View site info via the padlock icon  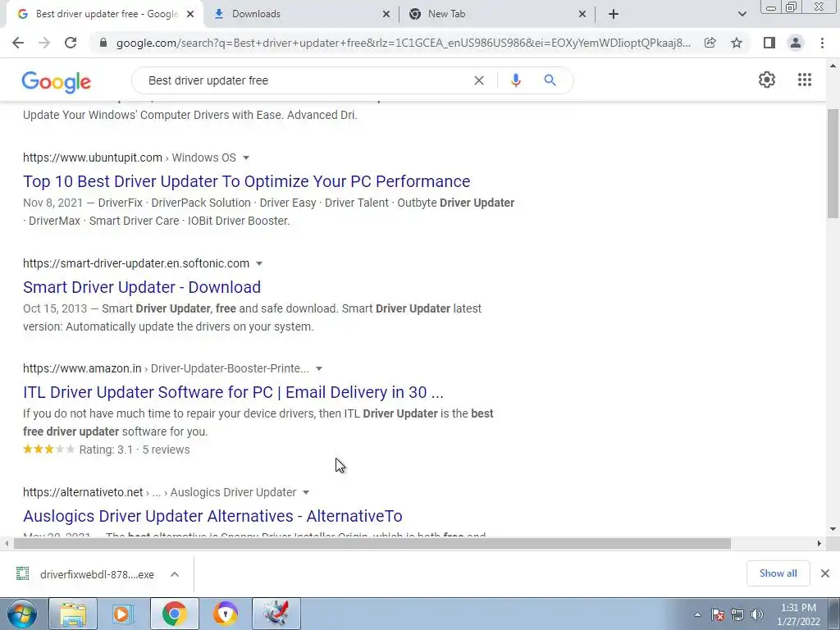(x=103, y=43)
